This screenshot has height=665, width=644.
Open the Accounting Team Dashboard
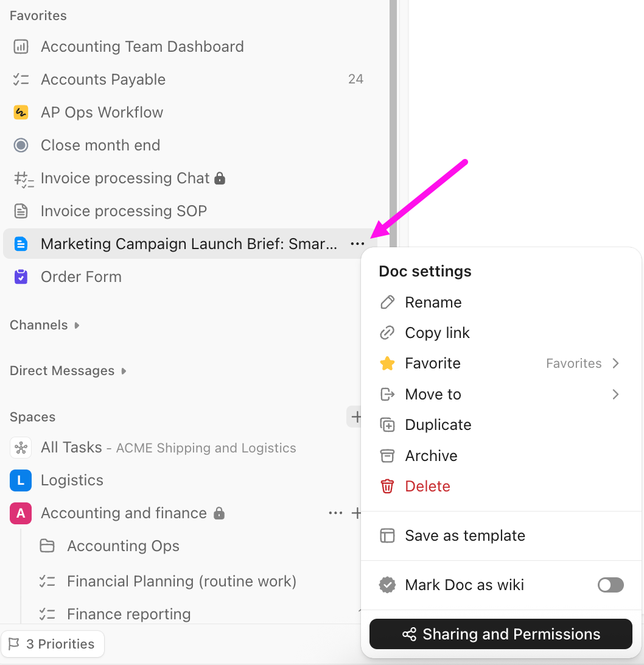(142, 46)
